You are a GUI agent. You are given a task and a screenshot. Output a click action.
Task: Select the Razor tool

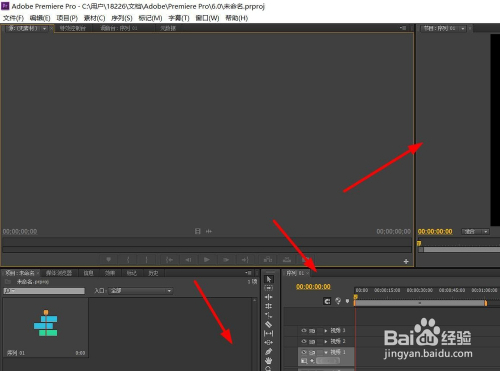pyautogui.click(x=269, y=324)
